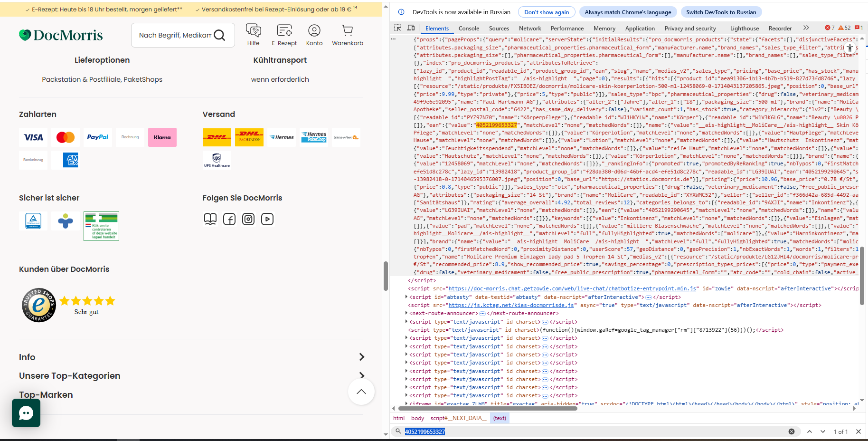Click Don't show again button
Screen dimensions: 868x441
point(547,12)
